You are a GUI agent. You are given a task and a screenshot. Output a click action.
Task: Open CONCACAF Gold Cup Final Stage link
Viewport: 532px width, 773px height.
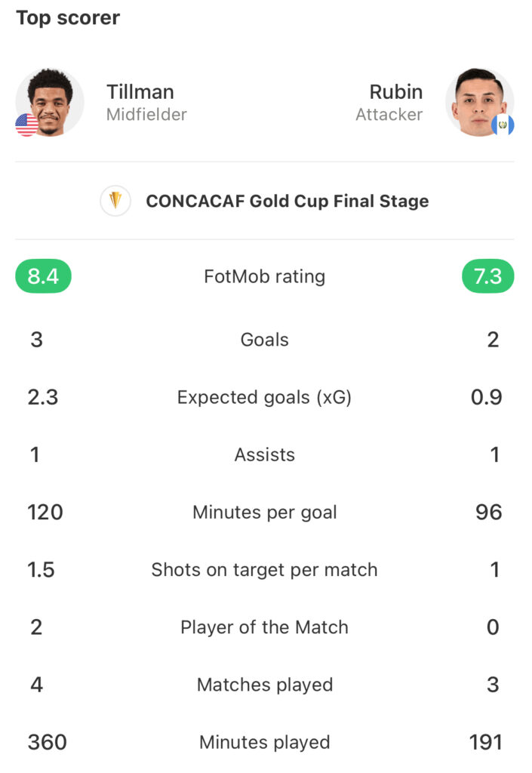pos(288,201)
